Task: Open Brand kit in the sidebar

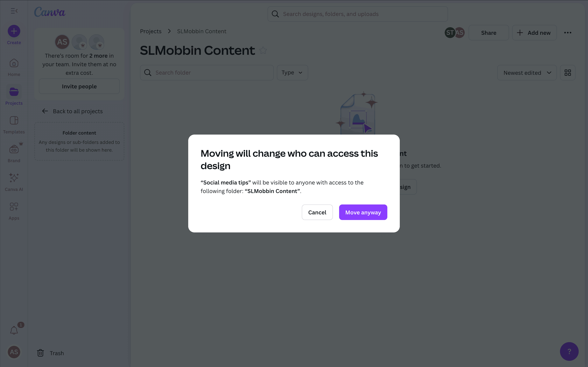Action: 14,150
